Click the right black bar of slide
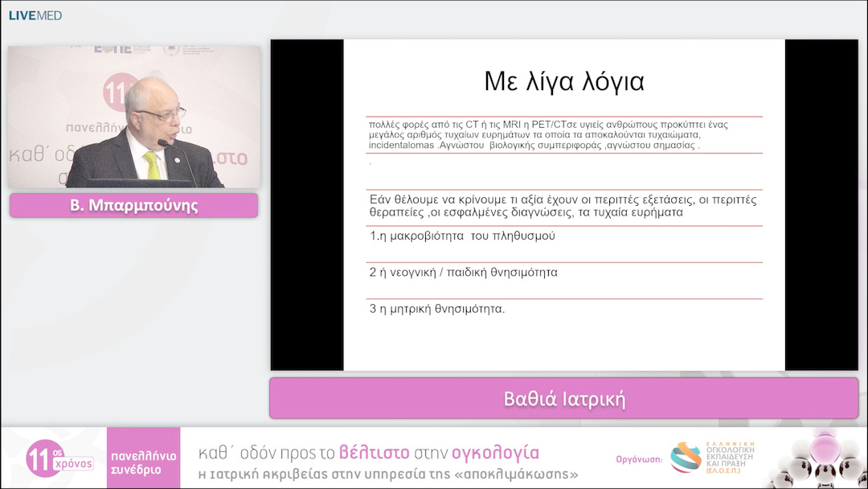The width and height of the screenshot is (868, 489). coord(821,205)
